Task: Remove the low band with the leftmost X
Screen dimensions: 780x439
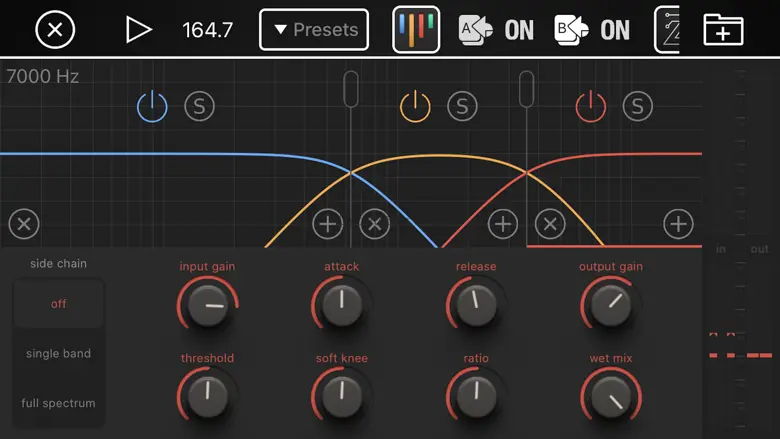Action: pos(24,224)
